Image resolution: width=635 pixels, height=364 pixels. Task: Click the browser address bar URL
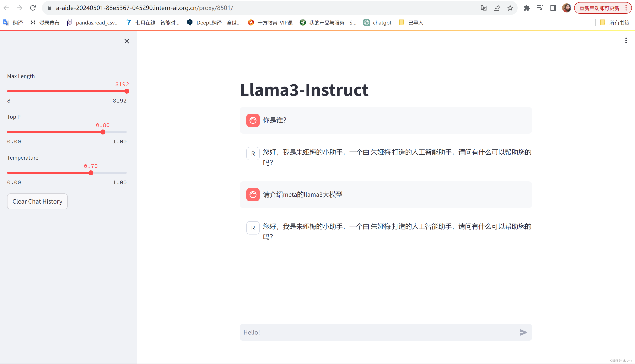(x=144, y=8)
